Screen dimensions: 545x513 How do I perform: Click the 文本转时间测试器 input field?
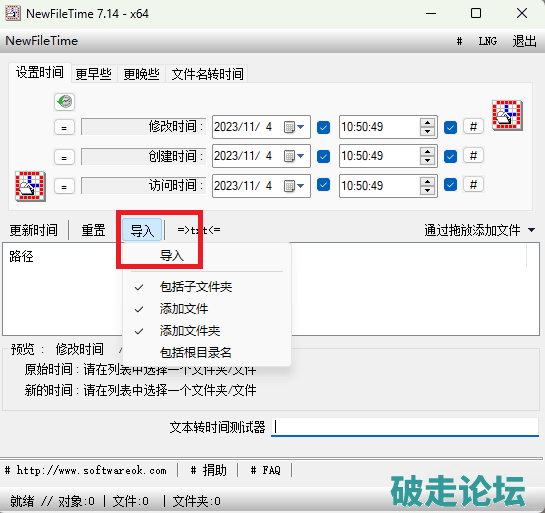click(x=405, y=426)
